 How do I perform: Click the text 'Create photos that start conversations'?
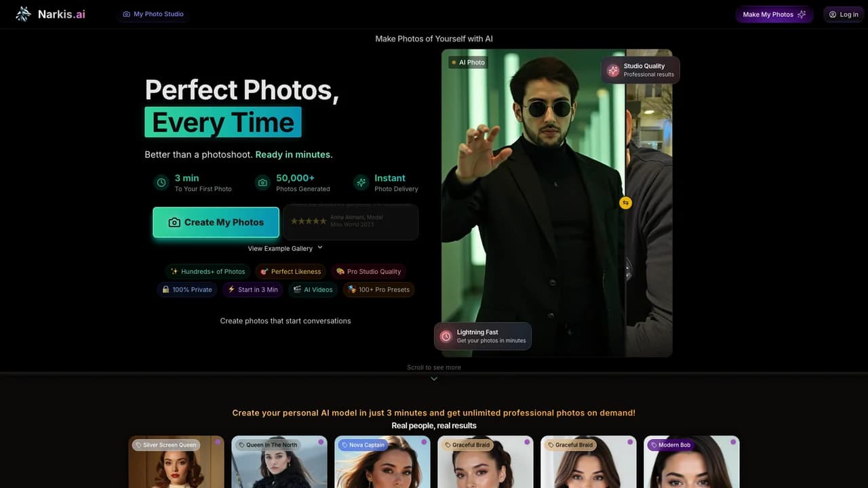[x=285, y=321]
